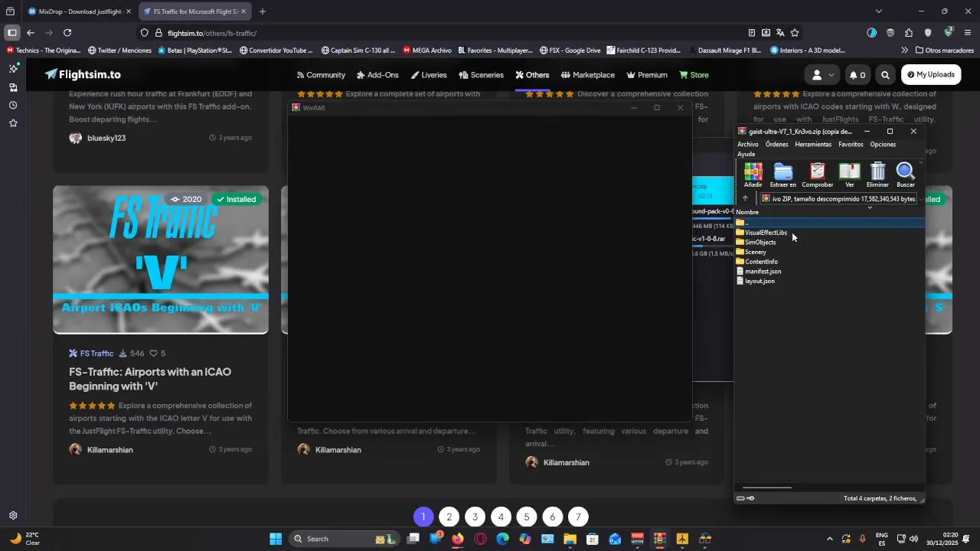Open the Liveries nav item
Viewport: 980px width, 551px height.
click(429, 75)
